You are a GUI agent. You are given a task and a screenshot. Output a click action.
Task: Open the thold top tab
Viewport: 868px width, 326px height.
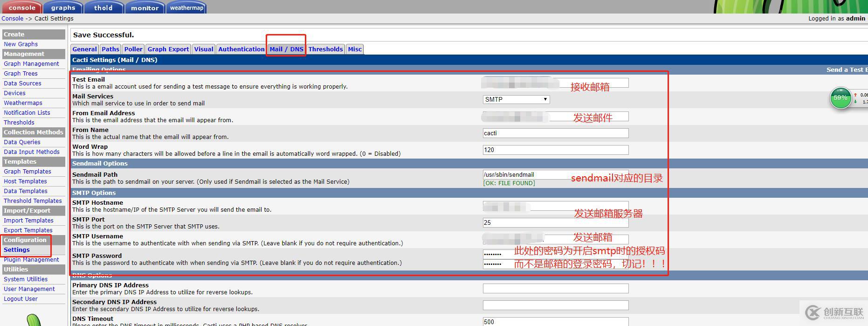[x=103, y=7]
